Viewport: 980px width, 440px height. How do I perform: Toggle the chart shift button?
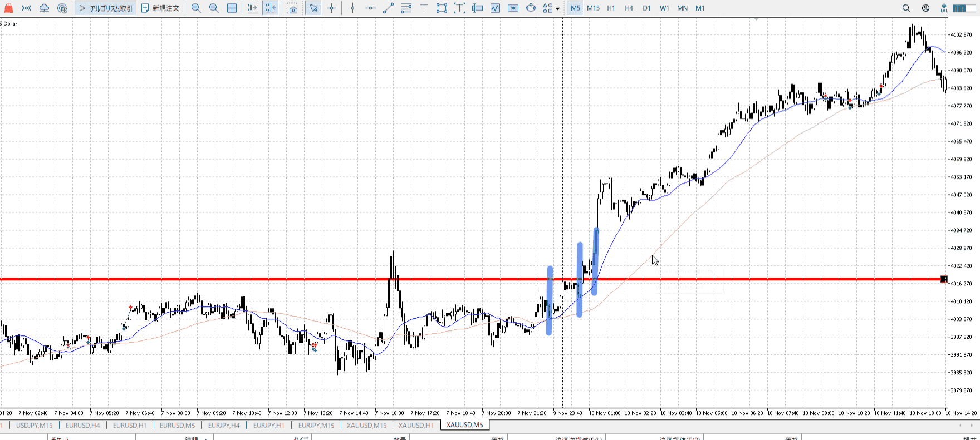tap(271, 8)
